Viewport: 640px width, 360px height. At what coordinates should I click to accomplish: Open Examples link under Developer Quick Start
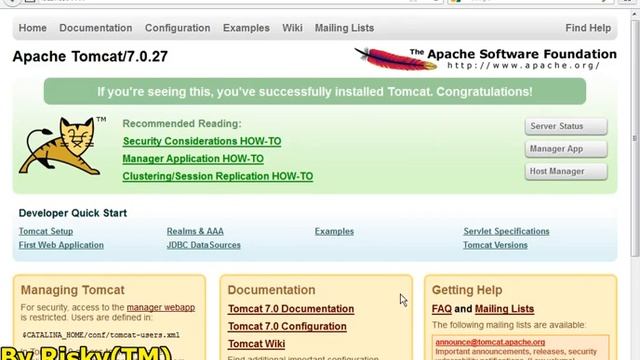tap(334, 231)
